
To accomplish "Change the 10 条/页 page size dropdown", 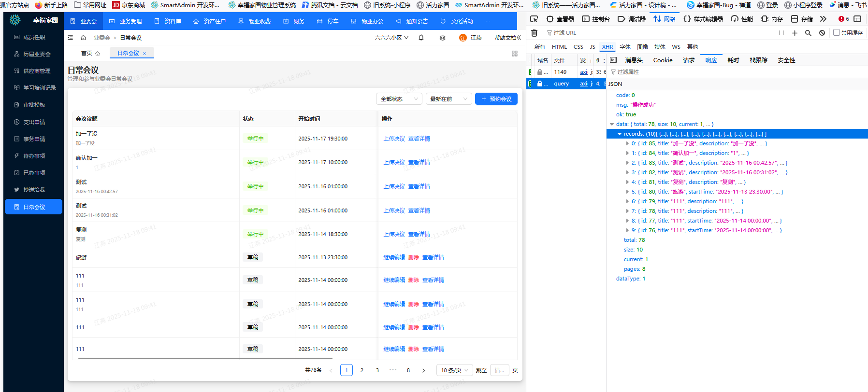I will 454,370.
